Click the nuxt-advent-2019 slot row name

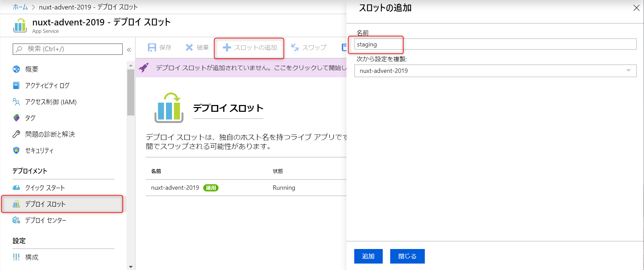[175, 188]
